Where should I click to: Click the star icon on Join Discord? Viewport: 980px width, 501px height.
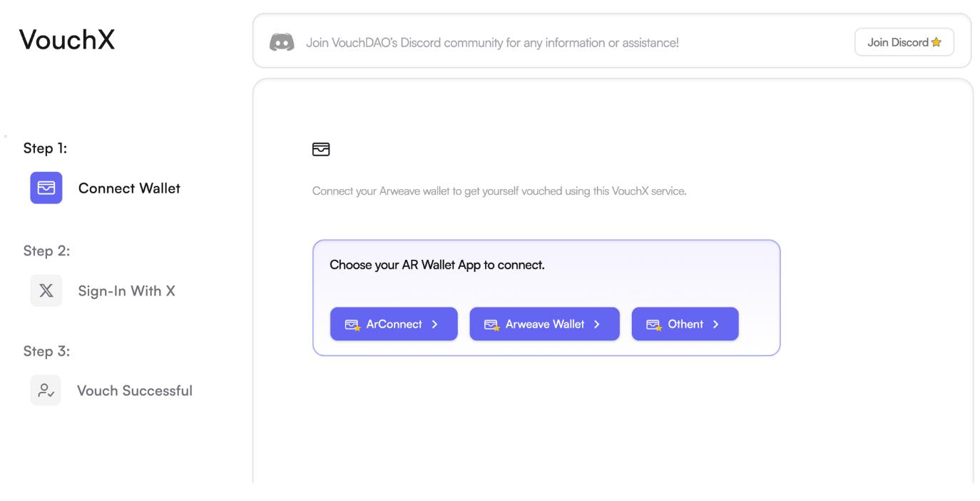tap(936, 42)
